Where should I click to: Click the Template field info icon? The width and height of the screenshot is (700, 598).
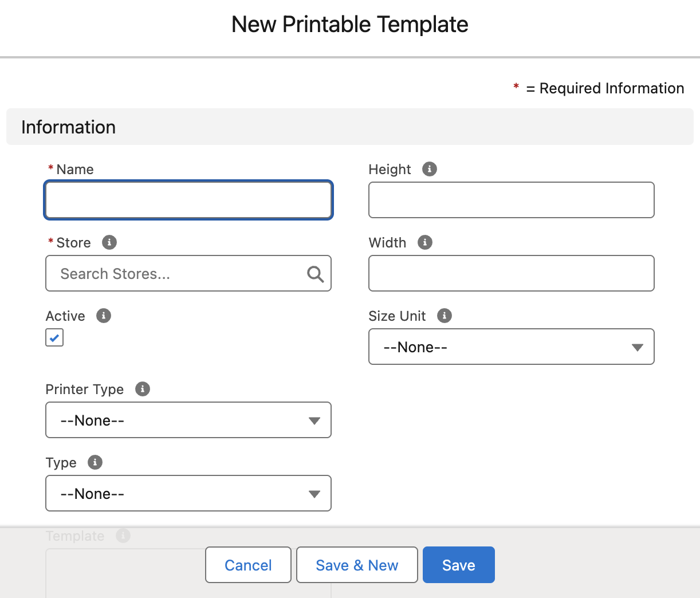[x=123, y=536]
